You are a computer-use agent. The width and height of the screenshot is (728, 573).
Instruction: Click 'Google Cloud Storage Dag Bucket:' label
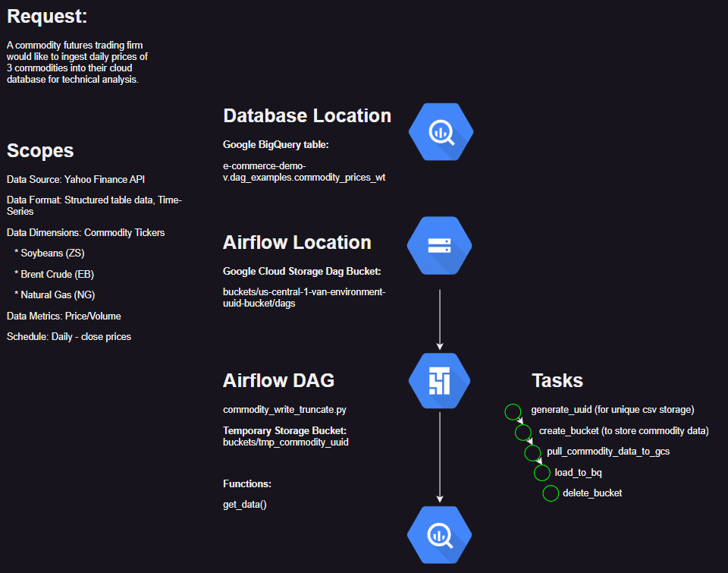coord(302,272)
